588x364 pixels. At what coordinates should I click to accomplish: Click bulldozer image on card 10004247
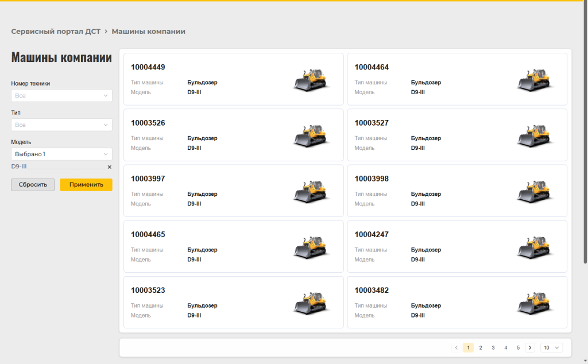click(x=535, y=247)
